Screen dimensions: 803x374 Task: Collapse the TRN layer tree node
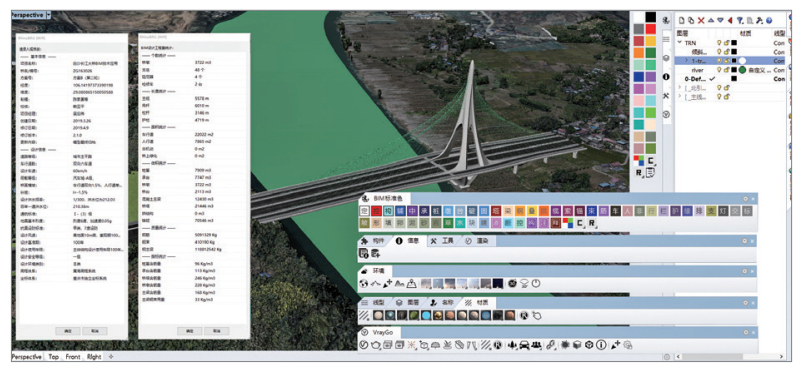tap(680, 43)
